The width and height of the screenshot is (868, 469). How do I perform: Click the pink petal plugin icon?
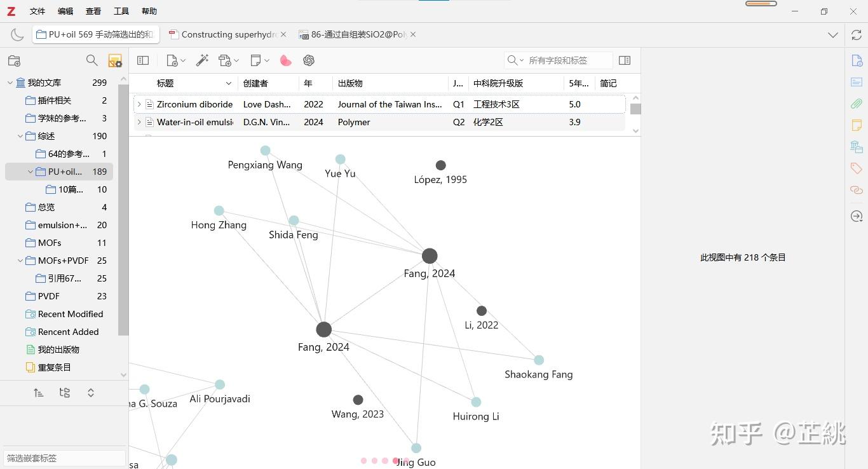(x=286, y=60)
